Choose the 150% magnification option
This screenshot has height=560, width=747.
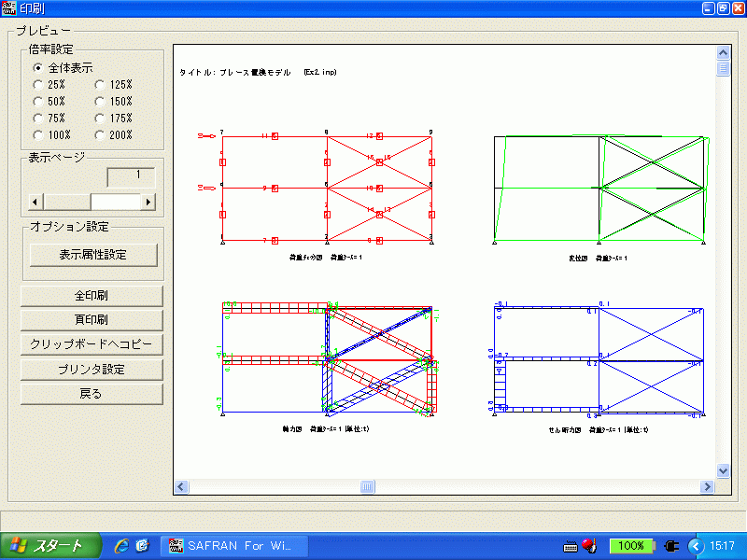tap(99, 102)
